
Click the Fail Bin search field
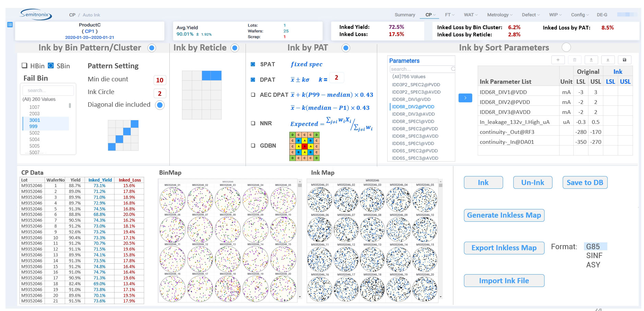click(48, 90)
